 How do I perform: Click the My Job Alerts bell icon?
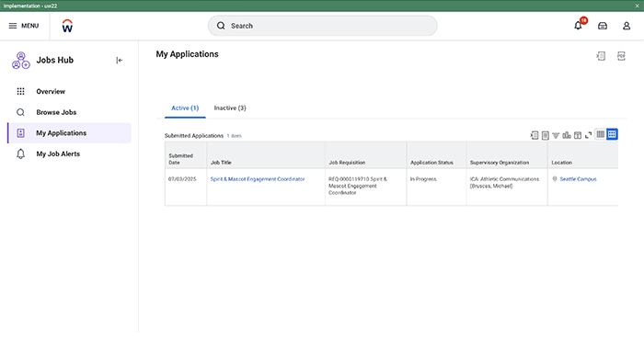point(20,153)
